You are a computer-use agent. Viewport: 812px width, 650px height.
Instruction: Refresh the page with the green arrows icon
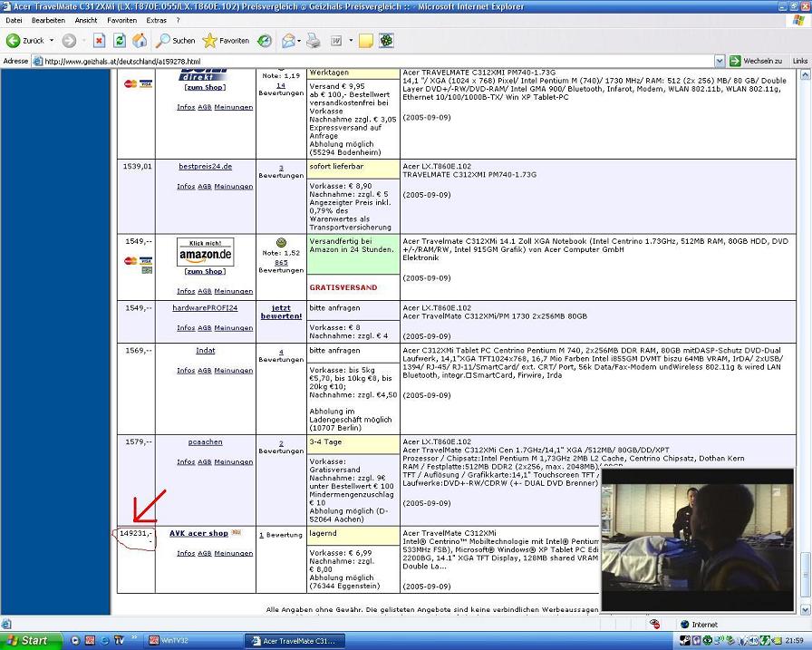click(120, 41)
